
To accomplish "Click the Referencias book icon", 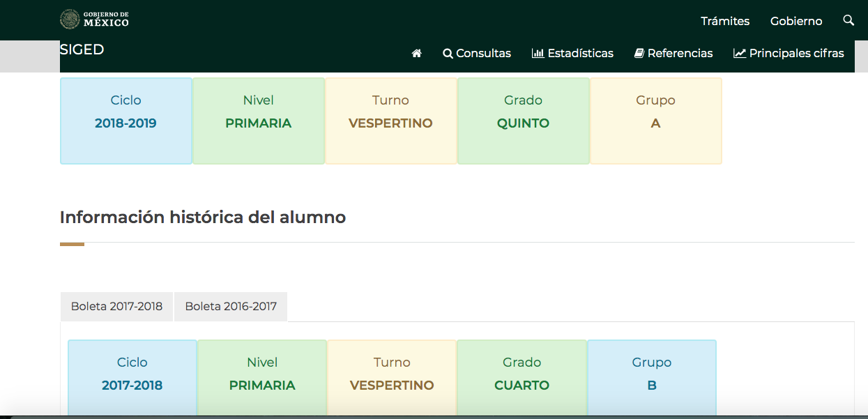I will 639,54.
